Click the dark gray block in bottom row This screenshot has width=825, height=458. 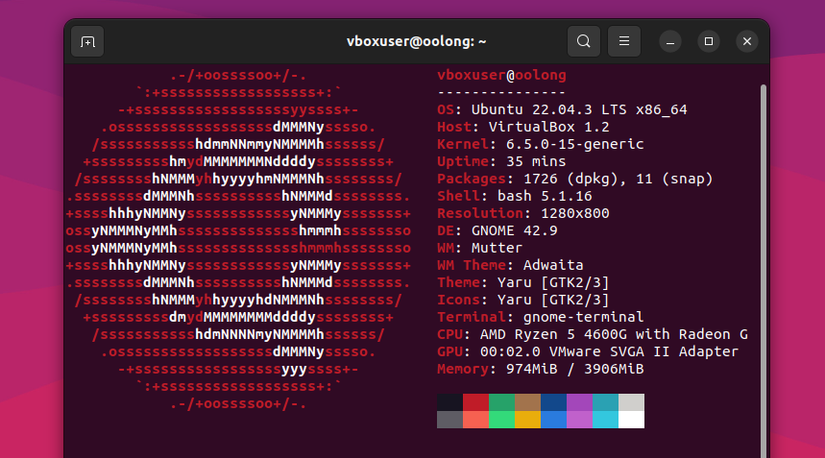[x=450, y=420]
